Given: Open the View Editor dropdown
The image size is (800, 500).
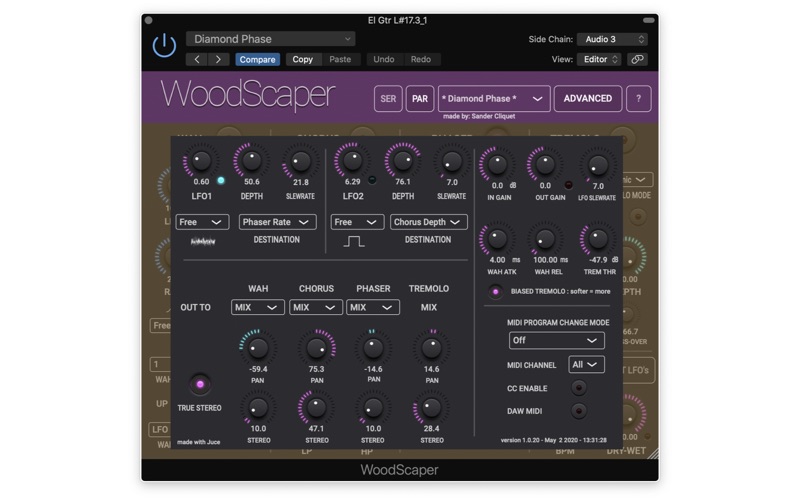Looking at the screenshot, I should [x=599, y=59].
